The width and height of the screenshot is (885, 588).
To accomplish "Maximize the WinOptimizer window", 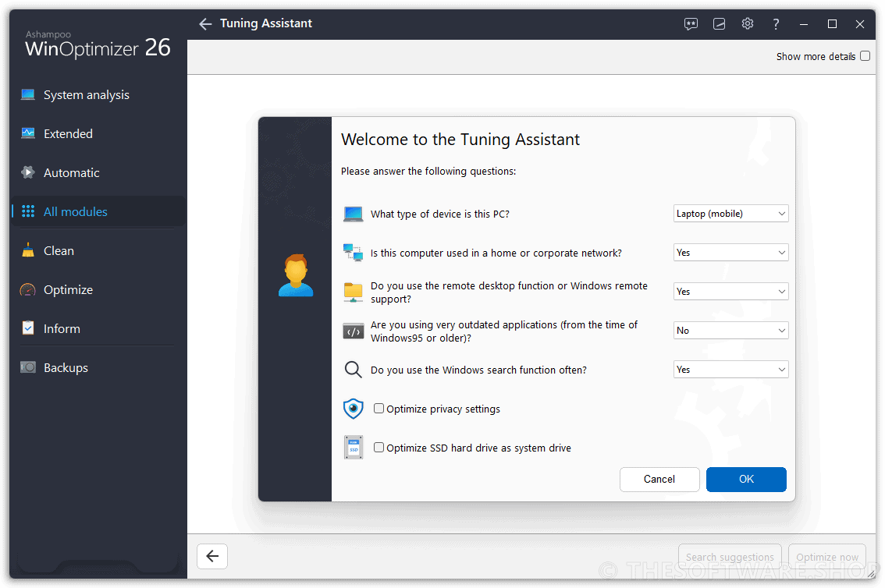I will (x=832, y=23).
